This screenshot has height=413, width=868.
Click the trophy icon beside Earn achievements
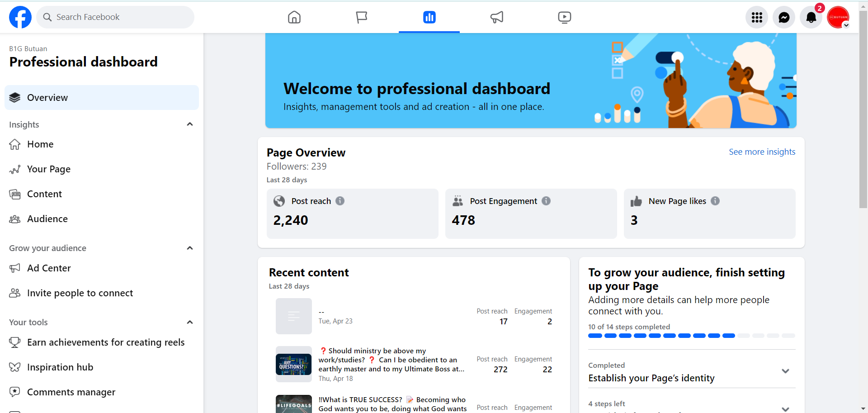tap(15, 342)
